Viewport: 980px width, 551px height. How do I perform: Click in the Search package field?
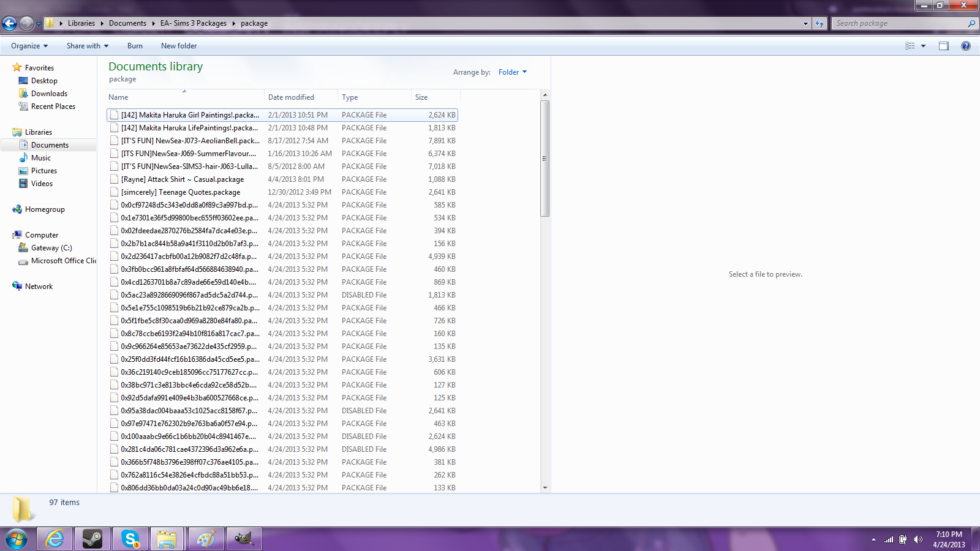899,23
